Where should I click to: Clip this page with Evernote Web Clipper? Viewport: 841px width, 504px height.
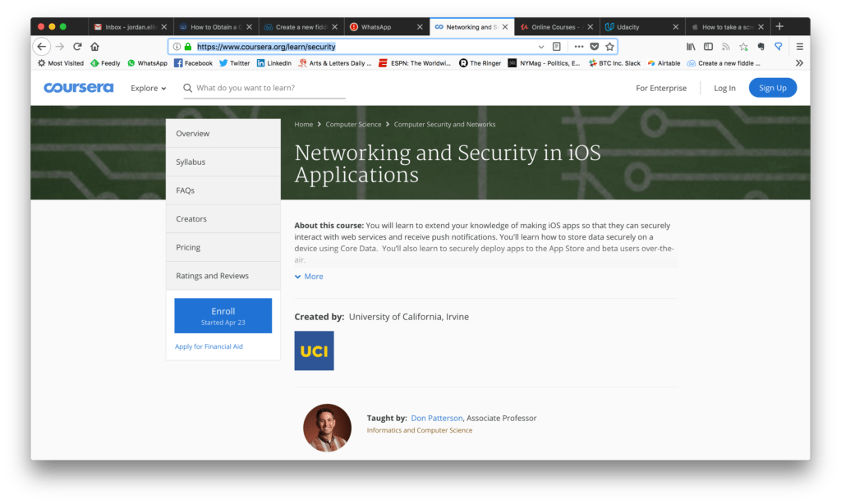click(758, 46)
